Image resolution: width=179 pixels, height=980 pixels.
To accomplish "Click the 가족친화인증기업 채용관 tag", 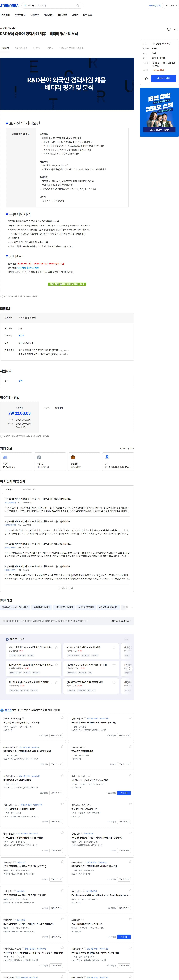I will tap(64, 607).
